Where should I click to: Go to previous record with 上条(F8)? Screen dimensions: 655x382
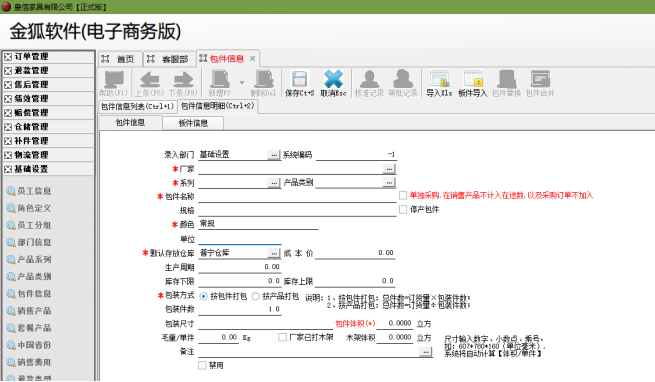[x=150, y=84]
